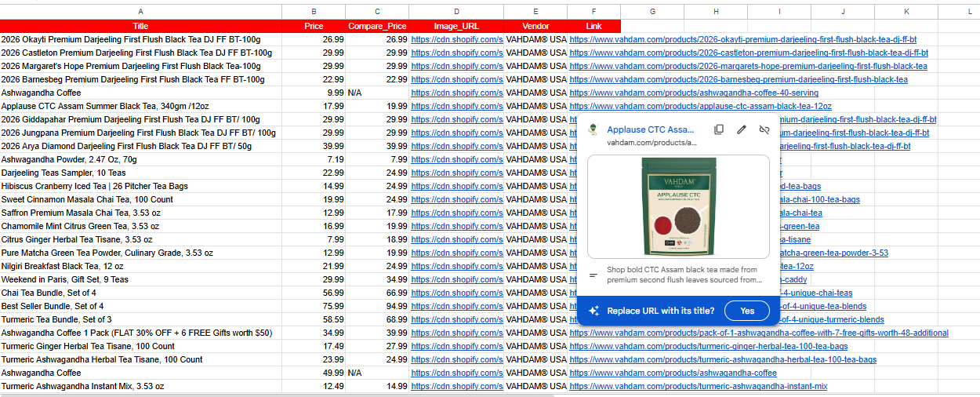This screenshot has height=397, width=980.
Task: Click the Applause CTC tea pouch thumbnail
Action: (678, 206)
